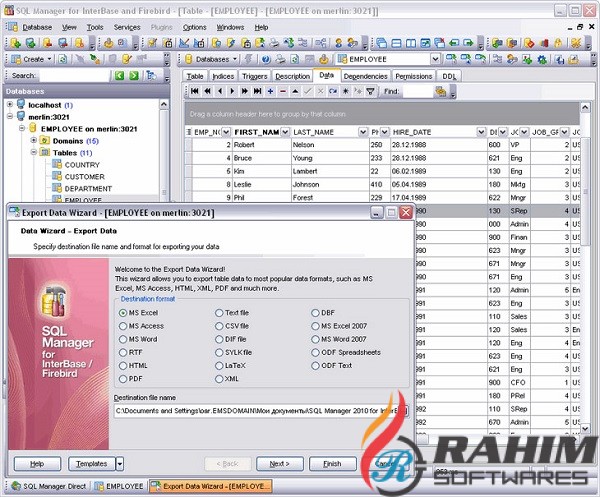The image size is (600, 497).
Task: Select the MS Access format option
Action: coord(142,326)
